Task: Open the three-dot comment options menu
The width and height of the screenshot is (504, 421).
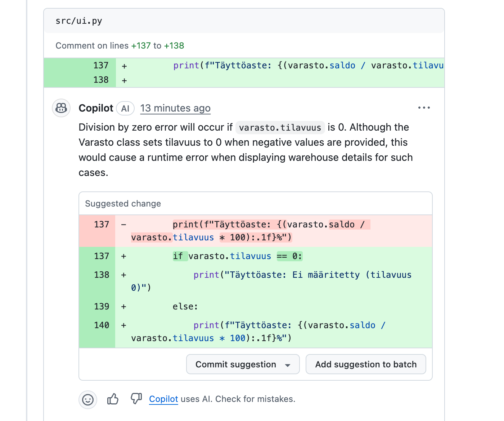Action: [424, 108]
